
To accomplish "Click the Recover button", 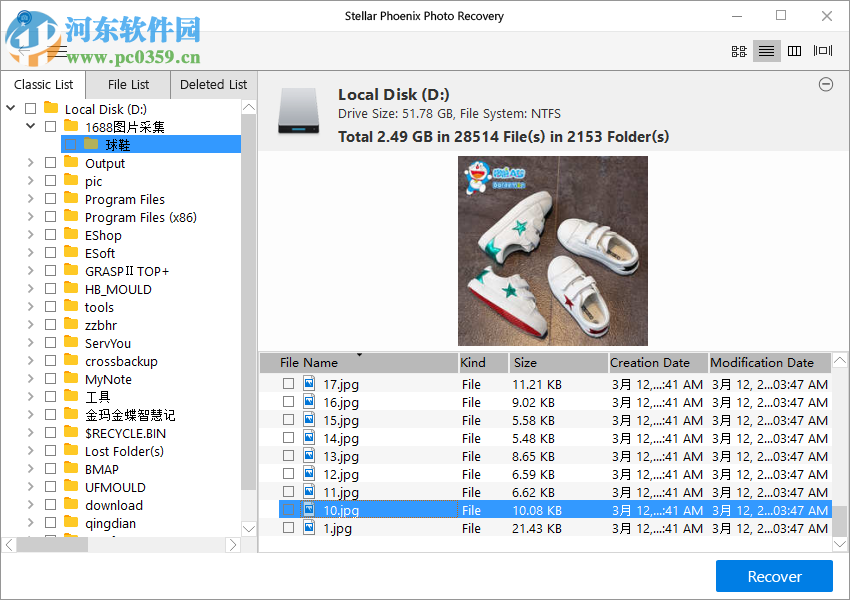I will coord(774,576).
